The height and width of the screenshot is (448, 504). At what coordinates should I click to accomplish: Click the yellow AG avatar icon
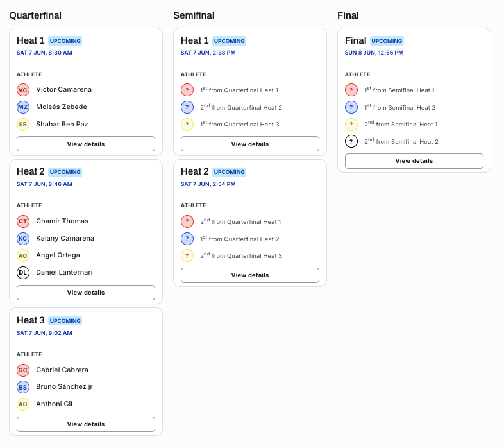click(x=23, y=404)
